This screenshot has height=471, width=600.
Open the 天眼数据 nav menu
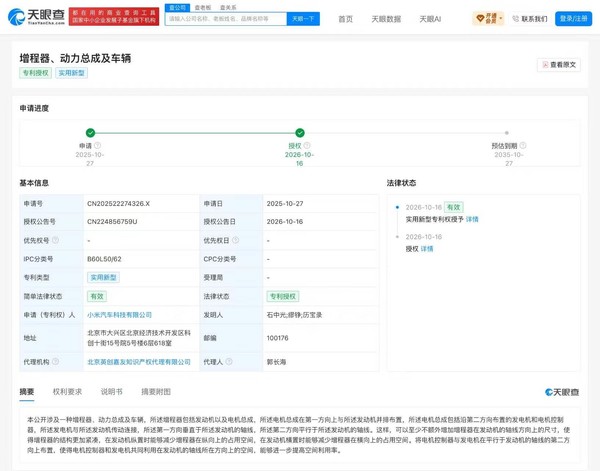click(386, 19)
